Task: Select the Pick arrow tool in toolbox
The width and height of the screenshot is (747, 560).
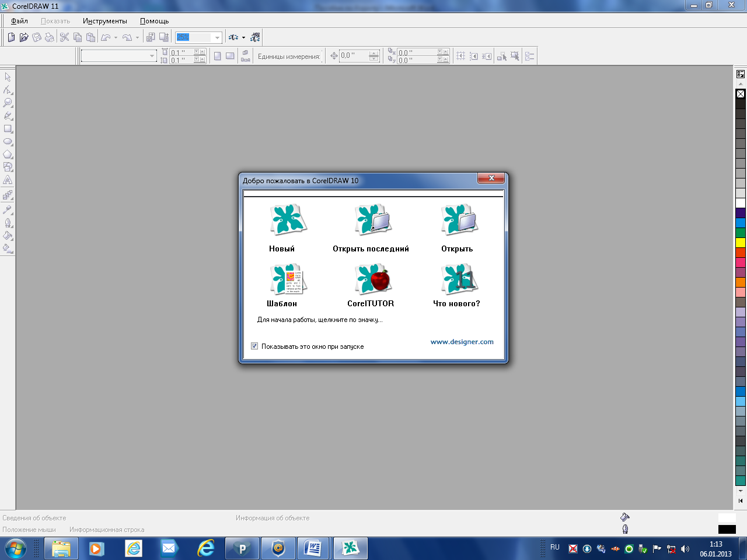Action: point(8,77)
